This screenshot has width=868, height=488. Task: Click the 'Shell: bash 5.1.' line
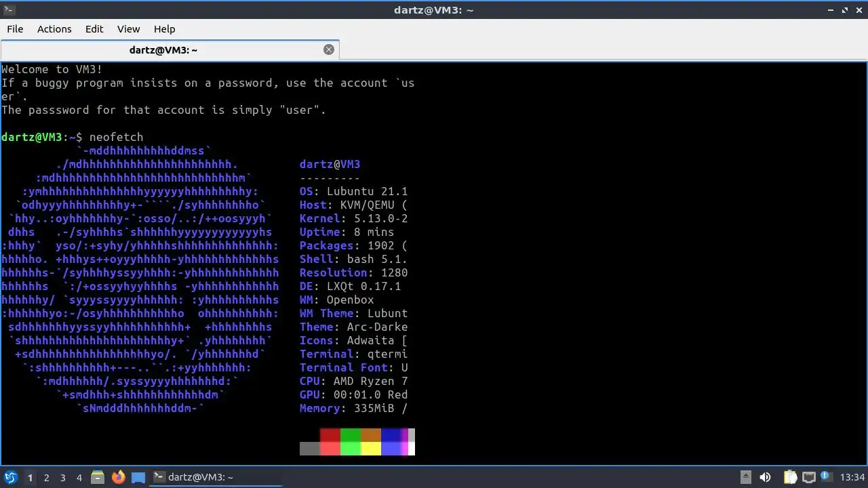tap(354, 259)
